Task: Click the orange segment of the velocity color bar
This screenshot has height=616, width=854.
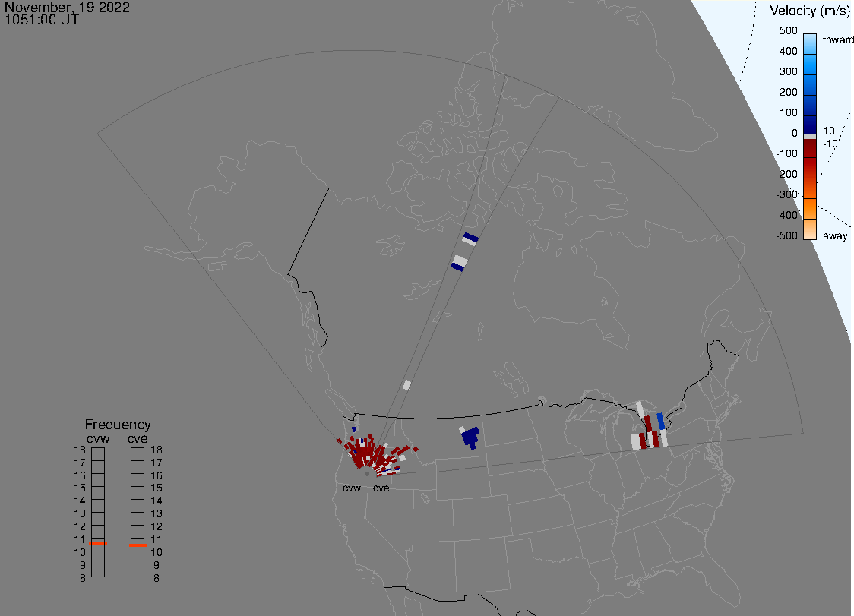Action: pyautogui.click(x=810, y=199)
